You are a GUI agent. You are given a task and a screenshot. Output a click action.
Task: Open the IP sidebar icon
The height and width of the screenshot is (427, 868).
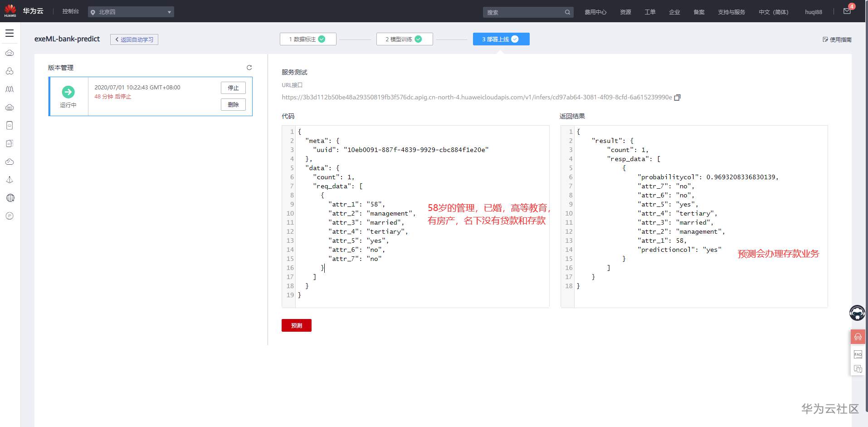(10, 216)
